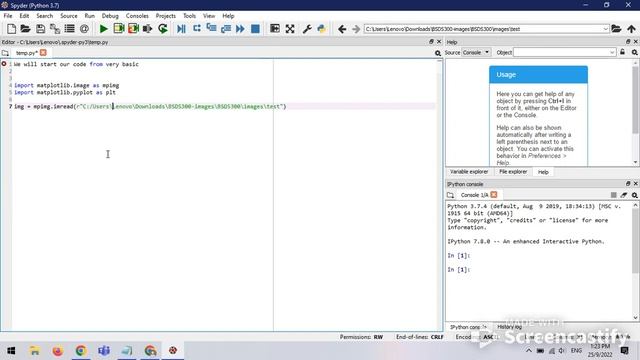Close the temp.py tab

43,53
